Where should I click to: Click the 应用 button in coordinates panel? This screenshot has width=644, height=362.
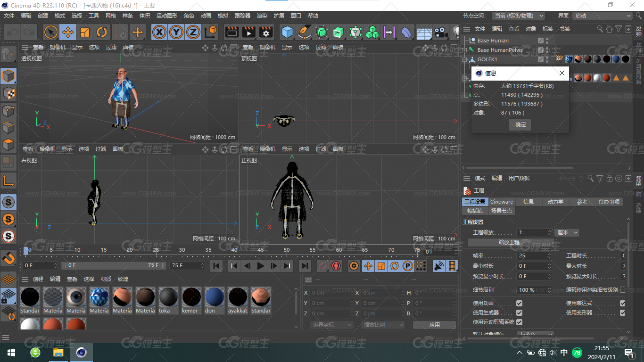click(435, 325)
